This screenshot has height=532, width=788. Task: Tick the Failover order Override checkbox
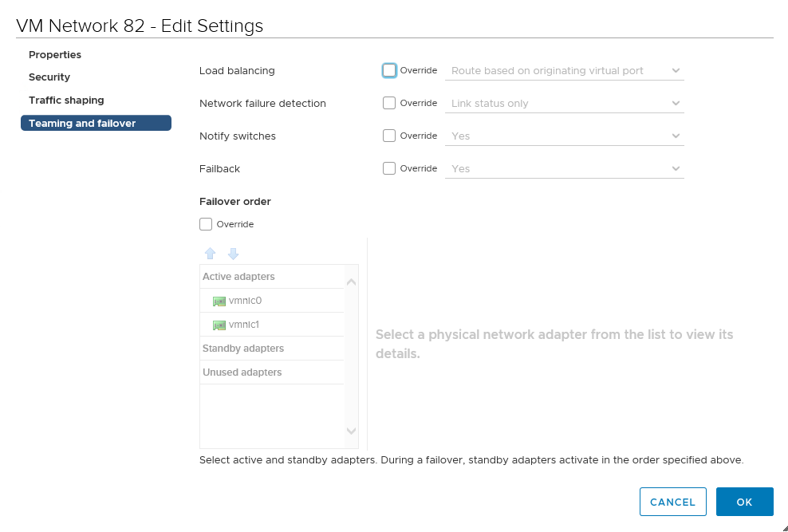pyautogui.click(x=206, y=224)
